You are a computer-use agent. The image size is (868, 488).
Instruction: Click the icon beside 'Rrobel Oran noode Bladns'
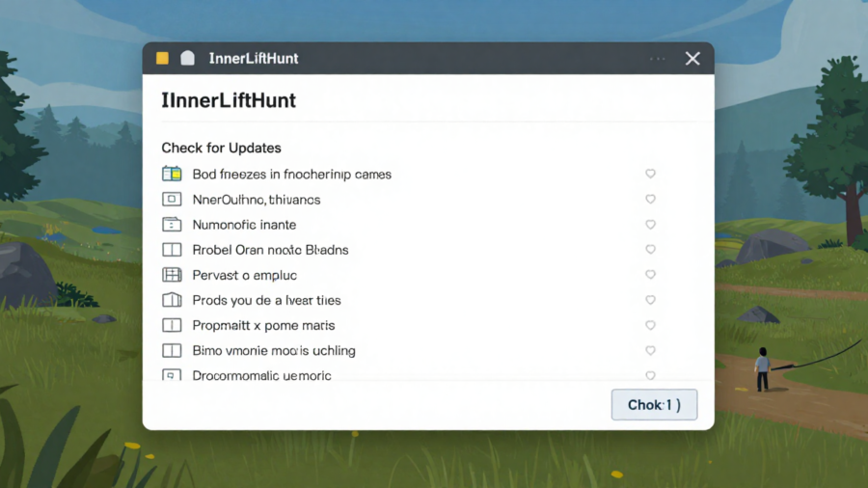[172, 250]
